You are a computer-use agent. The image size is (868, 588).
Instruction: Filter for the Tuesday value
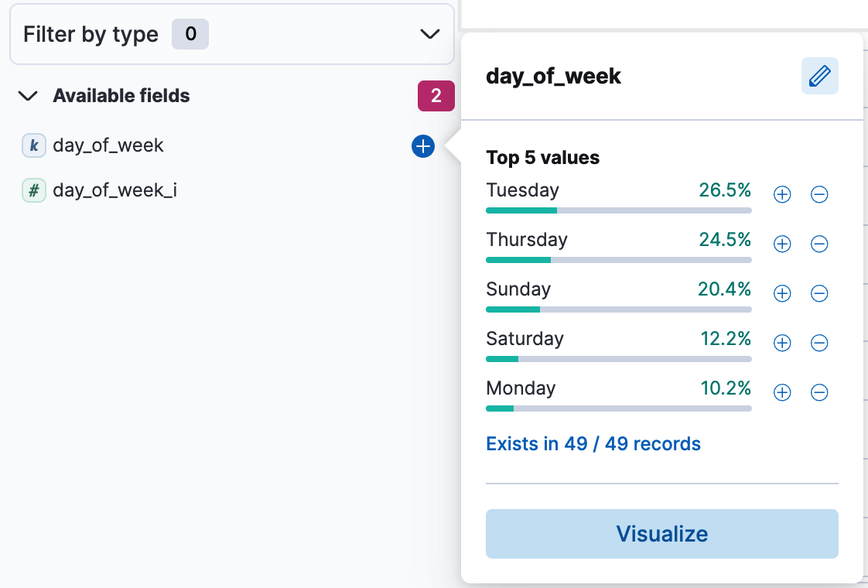click(781, 194)
